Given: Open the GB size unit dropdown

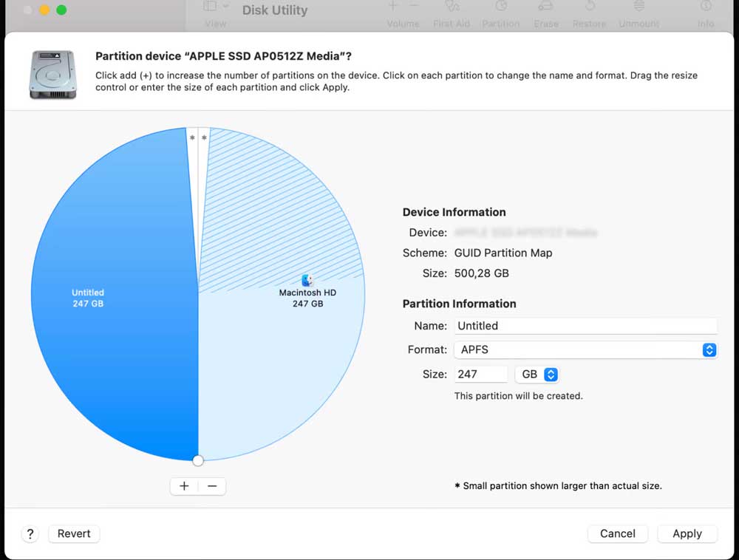Looking at the screenshot, I should [x=537, y=375].
